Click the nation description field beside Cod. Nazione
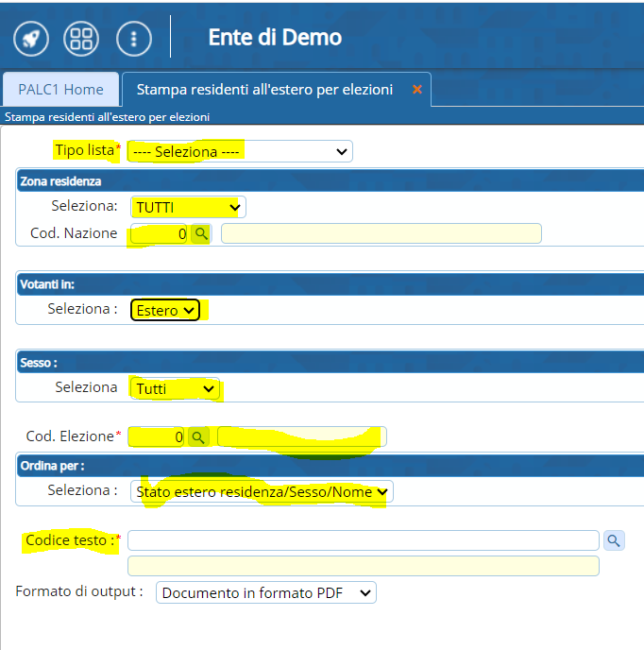644x650 pixels. [x=381, y=233]
